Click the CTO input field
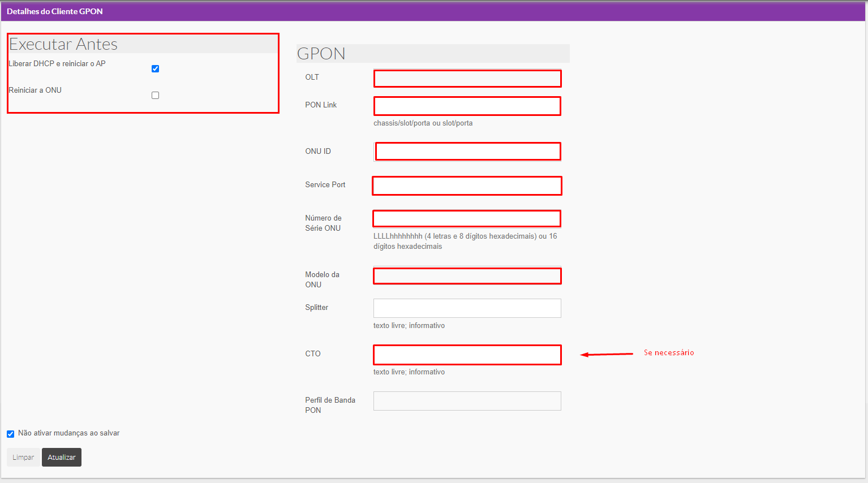868x483 pixels. click(467, 355)
